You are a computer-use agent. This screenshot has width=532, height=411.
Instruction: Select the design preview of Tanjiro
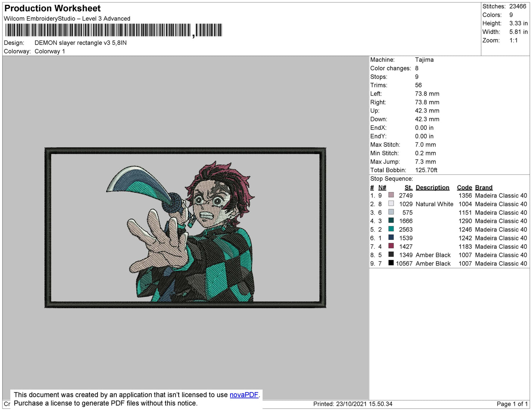(x=184, y=226)
